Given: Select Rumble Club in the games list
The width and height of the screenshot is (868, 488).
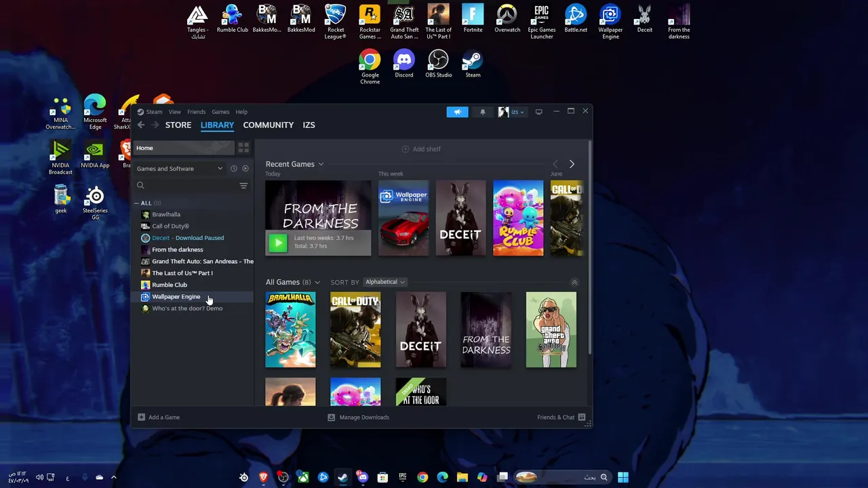Looking at the screenshot, I should [x=193, y=285].
